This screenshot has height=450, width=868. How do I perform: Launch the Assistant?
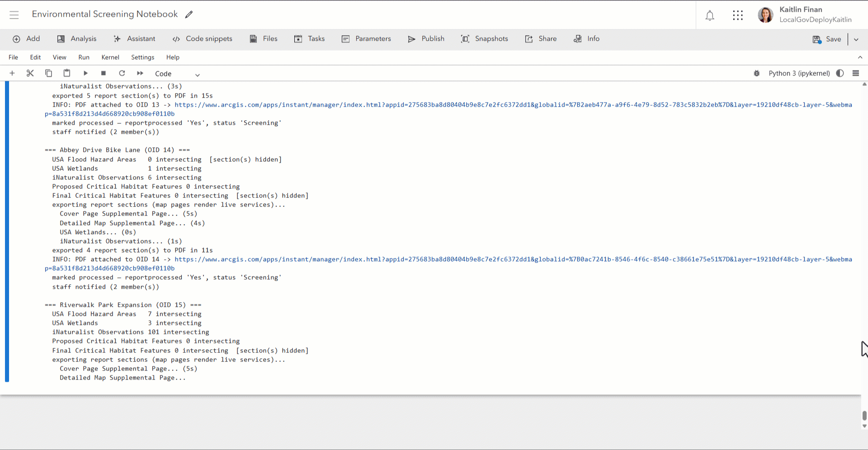[x=134, y=39]
